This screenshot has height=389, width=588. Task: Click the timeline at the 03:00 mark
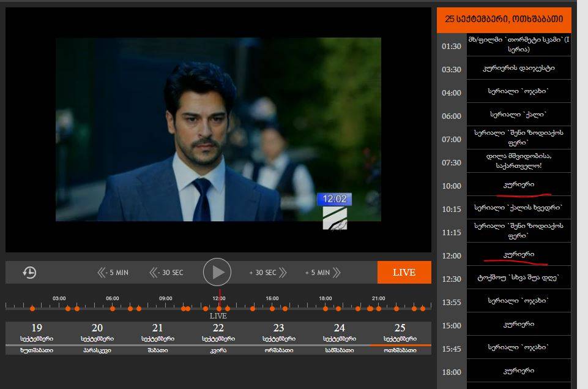59,308
